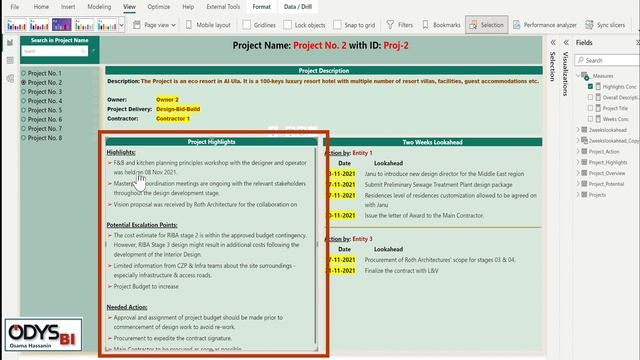The image size is (640, 360).
Task: Expand the Project_Potential table
Action: click(x=578, y=184)
